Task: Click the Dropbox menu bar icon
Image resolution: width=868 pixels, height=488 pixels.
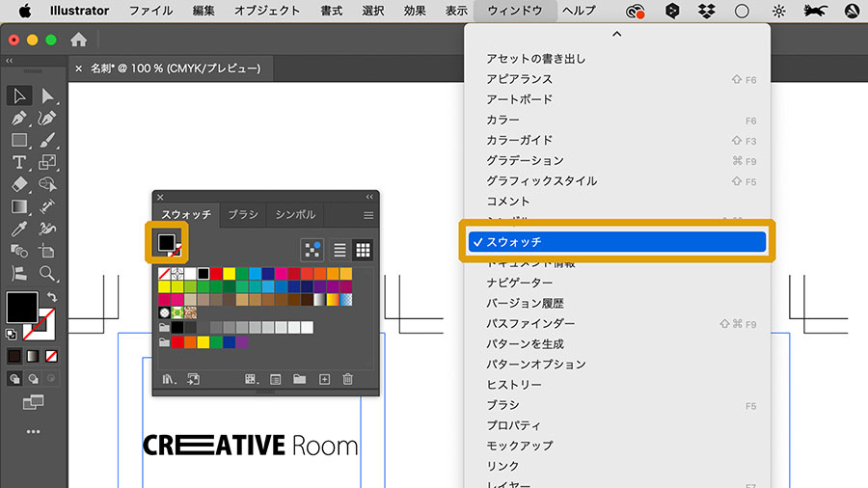Action: (706, 11)
